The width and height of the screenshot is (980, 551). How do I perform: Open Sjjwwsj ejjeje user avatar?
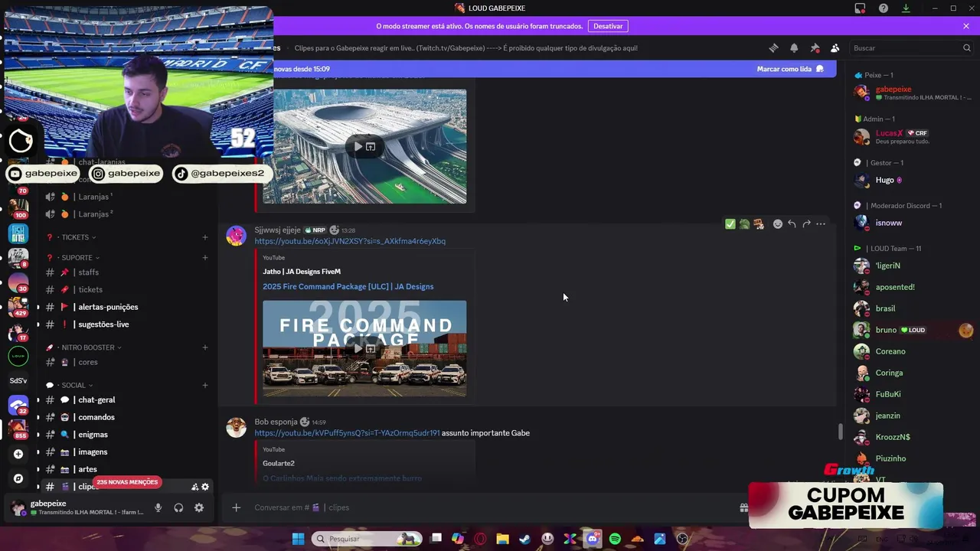236,236
